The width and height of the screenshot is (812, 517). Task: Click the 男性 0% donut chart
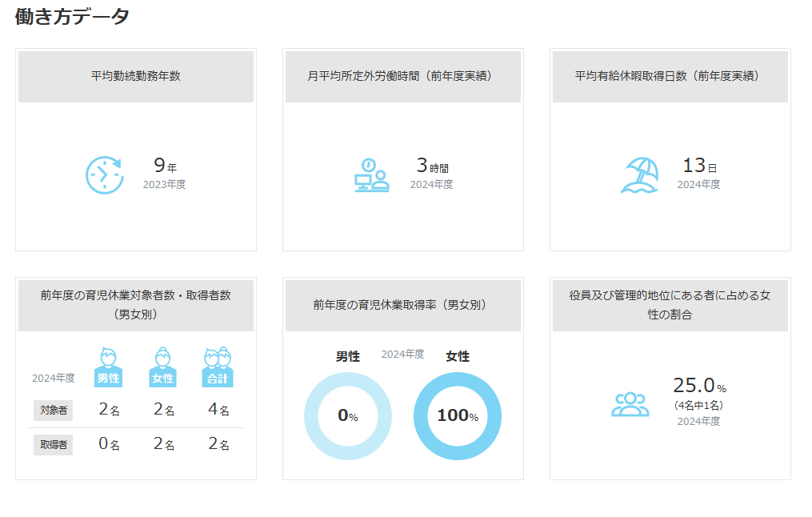tap(347, 416)
